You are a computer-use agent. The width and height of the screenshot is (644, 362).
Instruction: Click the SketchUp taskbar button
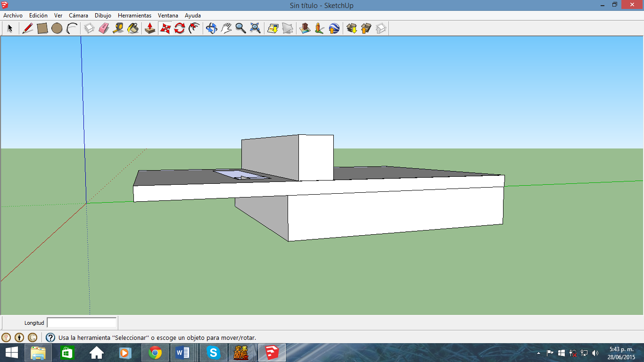[x=272, y=353]
